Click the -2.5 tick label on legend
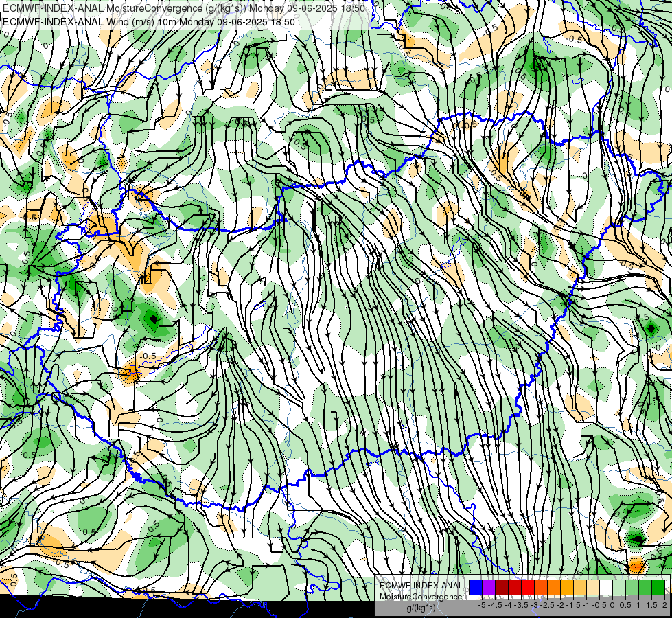 click(547, 605)
